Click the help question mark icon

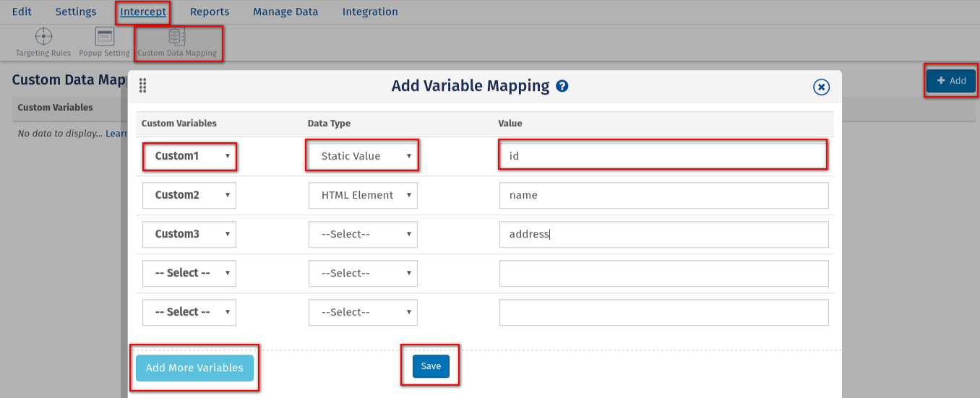(562, 87)
